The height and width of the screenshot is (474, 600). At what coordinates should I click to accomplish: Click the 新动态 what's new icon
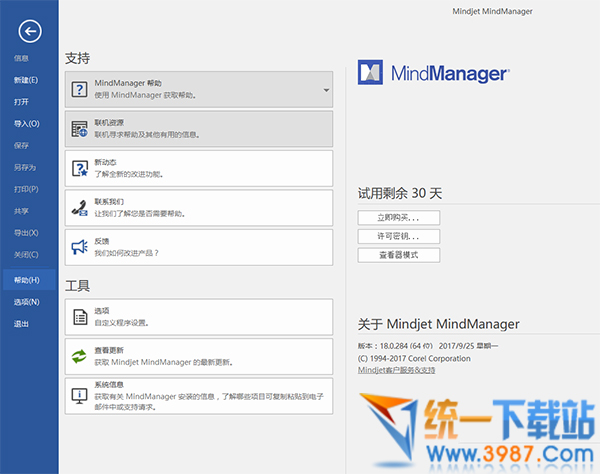(80, 168)
